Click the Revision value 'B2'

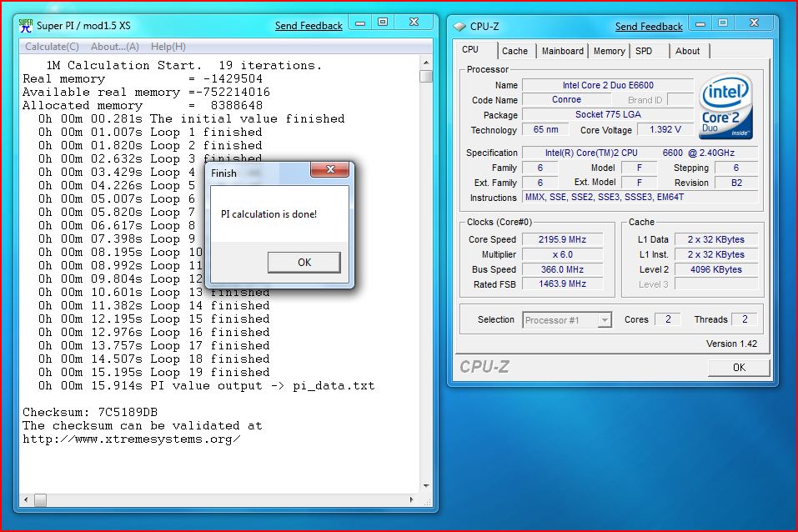pyautogui.click(x=736, y=183)
